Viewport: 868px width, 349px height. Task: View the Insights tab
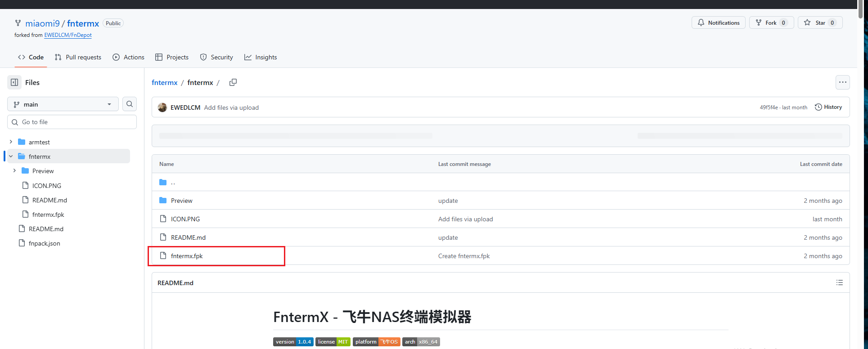[x=261, y=57]
